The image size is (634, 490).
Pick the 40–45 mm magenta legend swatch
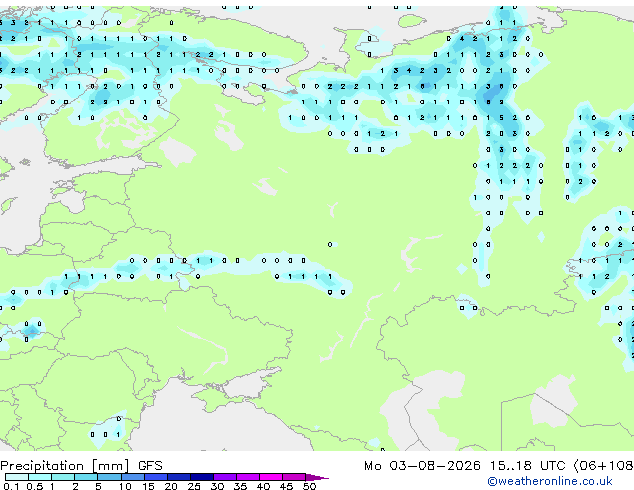(x=271, y=477)
